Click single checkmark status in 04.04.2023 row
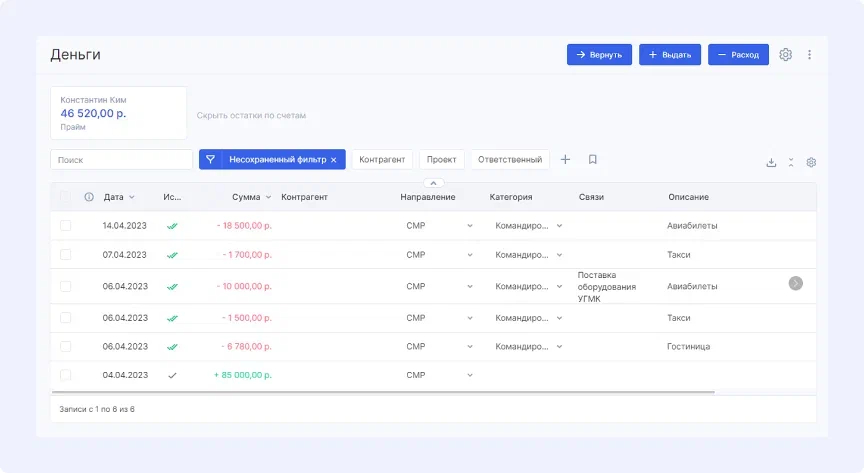The width and height of the screenshot is (864, 473). (x=172, y=375)
